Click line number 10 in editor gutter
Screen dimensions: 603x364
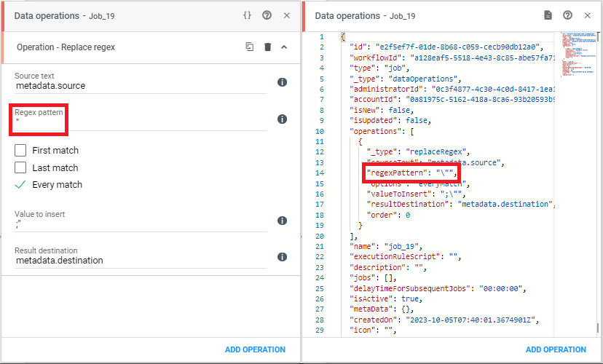coord(320,131)
